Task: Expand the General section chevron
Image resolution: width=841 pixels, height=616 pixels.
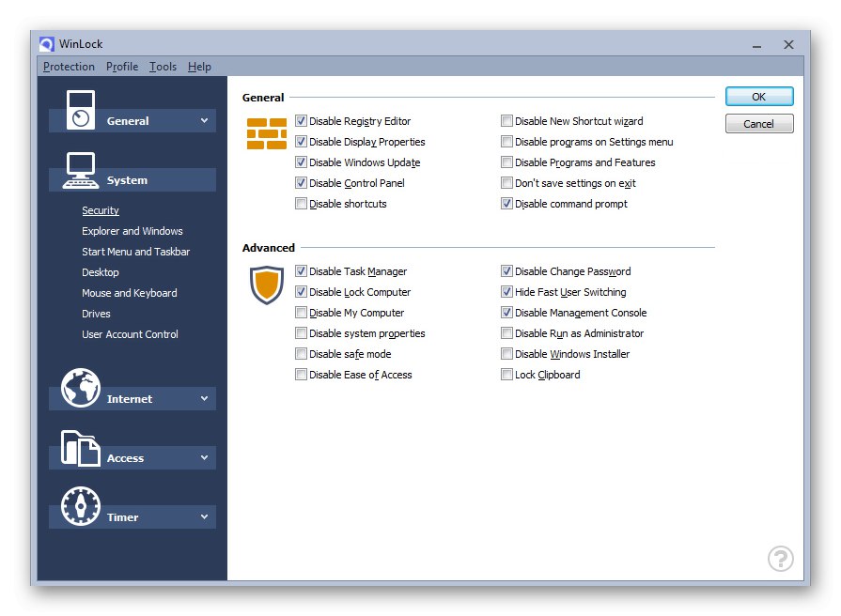Action: (x=204, y=120)
